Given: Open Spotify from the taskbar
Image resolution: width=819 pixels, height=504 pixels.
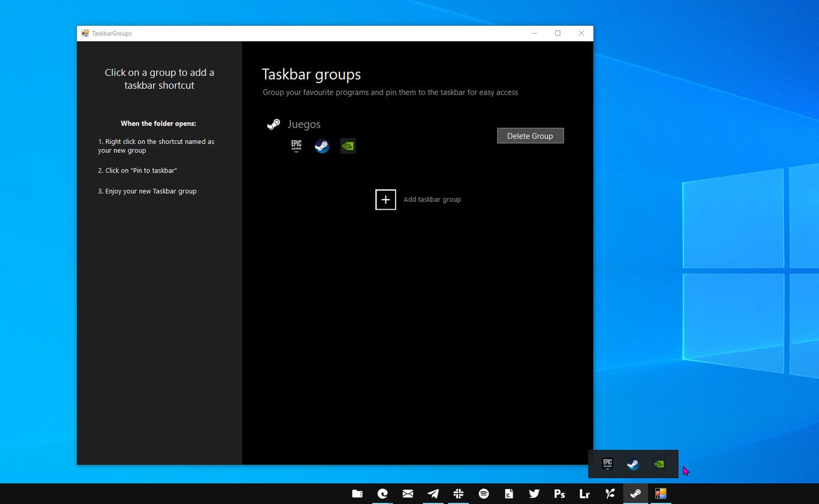Looking at the screenshot, I should click(484, 494).
